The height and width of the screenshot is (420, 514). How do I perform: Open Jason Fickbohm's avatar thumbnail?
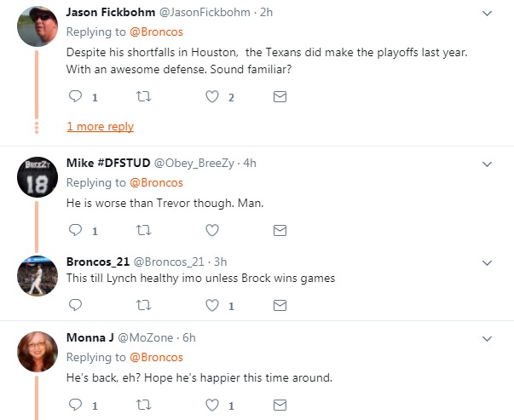click(x=38, y=26)
